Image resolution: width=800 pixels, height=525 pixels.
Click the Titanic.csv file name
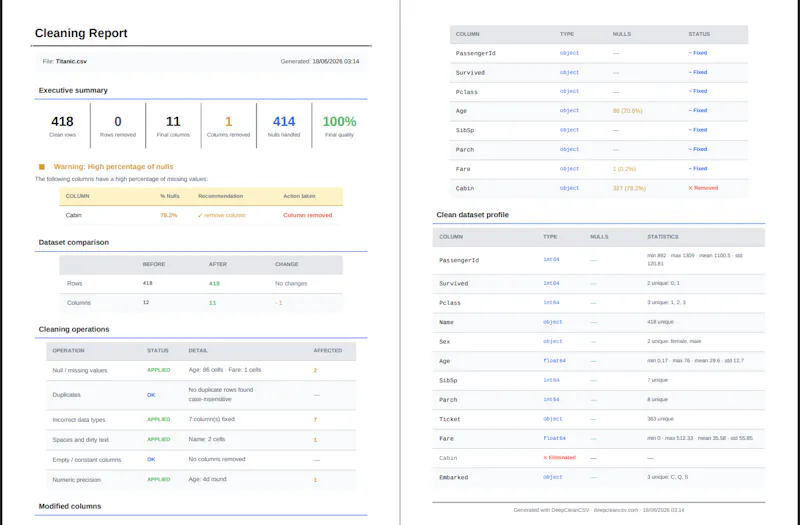tap(71, 61)
